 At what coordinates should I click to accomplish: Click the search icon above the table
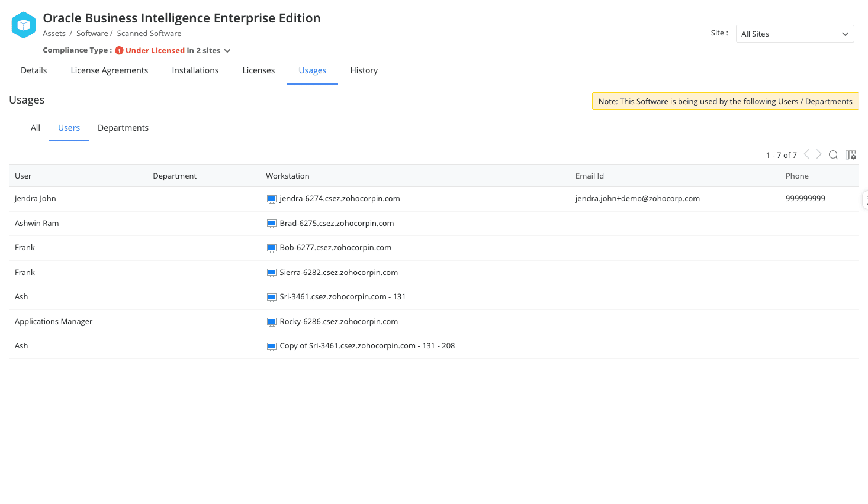pos(833,155)
